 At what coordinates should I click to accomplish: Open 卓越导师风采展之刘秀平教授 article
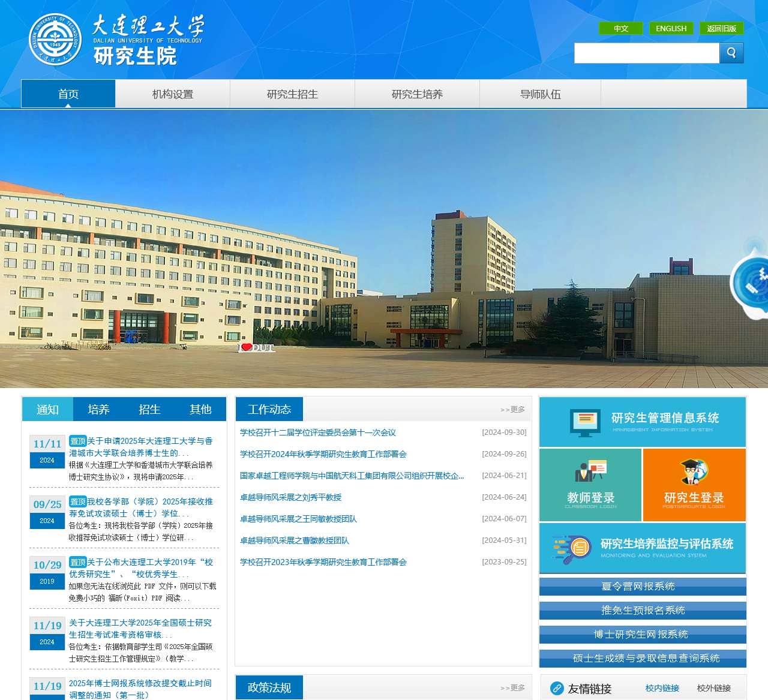pos(291,497)
